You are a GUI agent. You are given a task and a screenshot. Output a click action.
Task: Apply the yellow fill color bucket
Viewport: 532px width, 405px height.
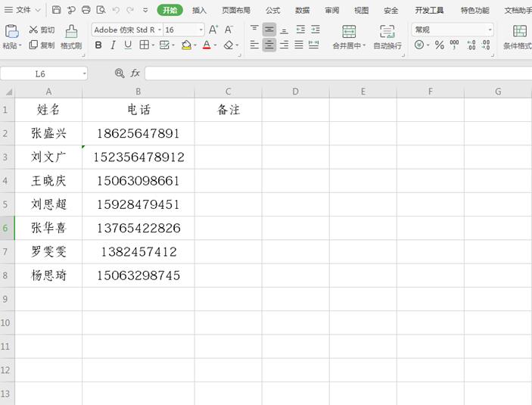coord(186,45)
